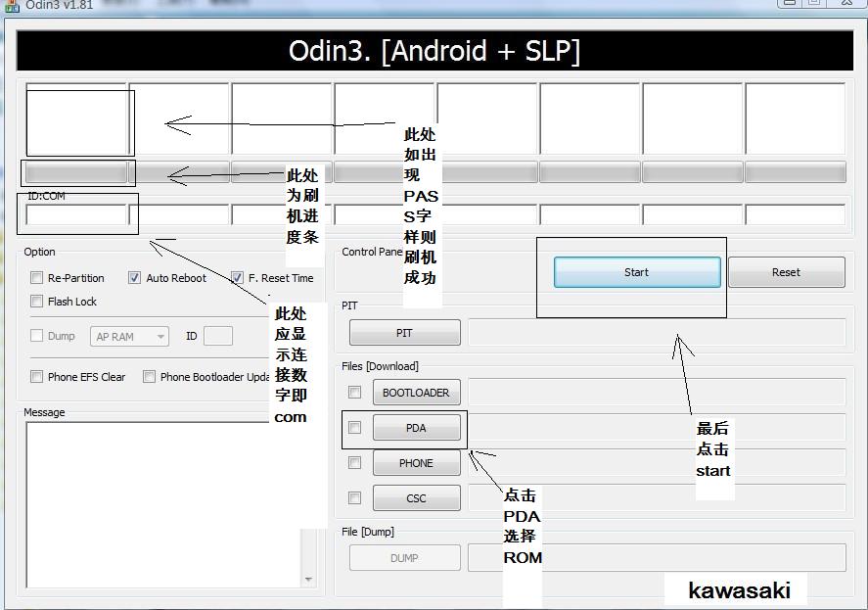Check the Dump option box

coord(36,335)
